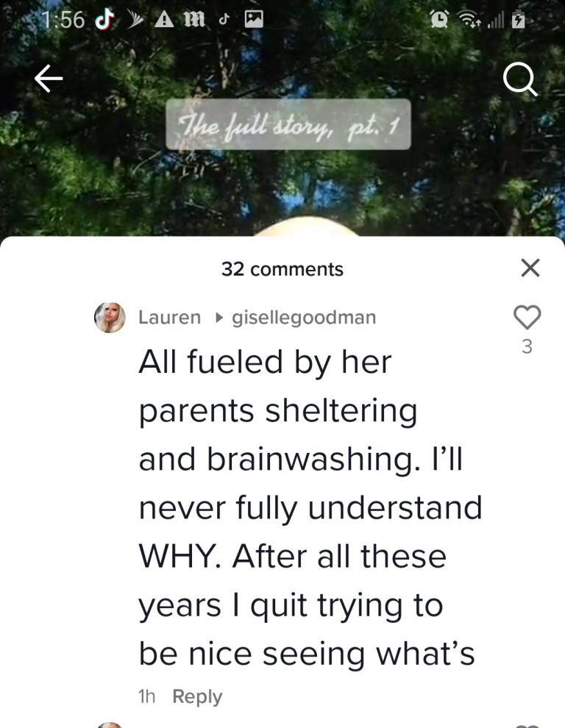565x728 pixels.
Task: Tap the battery charging icon
Action: [518, 20]
